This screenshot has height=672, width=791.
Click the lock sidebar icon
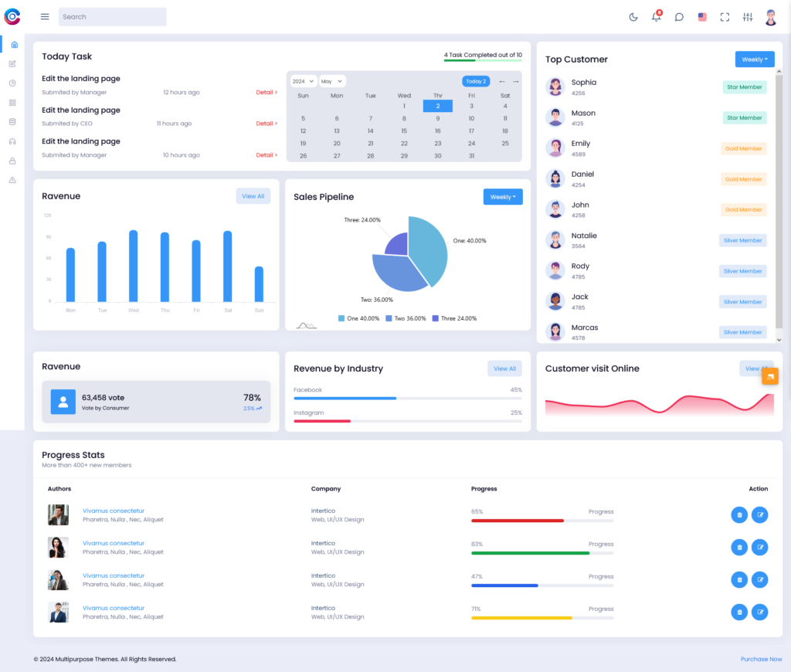(14, 160)
